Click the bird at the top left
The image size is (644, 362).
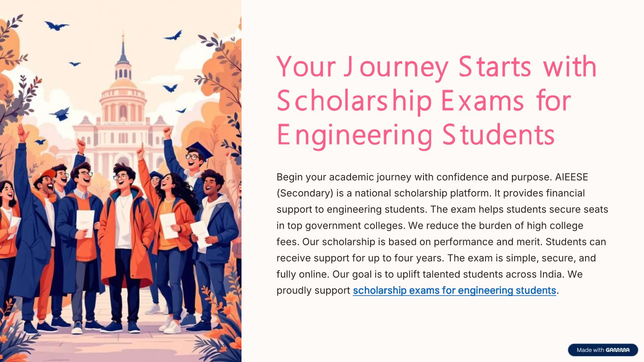point(56,26)
